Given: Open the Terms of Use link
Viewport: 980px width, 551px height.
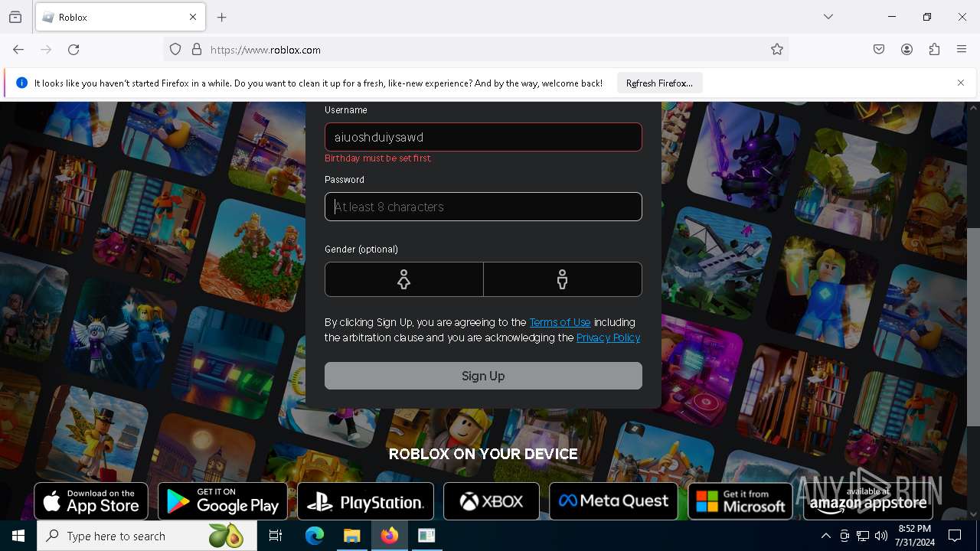Looking at the screenshot, I should tap(560, 322).
